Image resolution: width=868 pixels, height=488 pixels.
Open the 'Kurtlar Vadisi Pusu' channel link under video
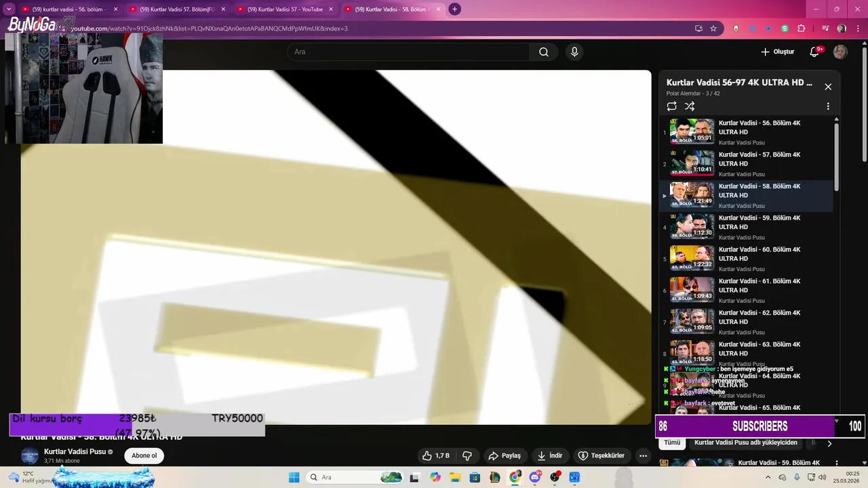[x=75, y=451]
